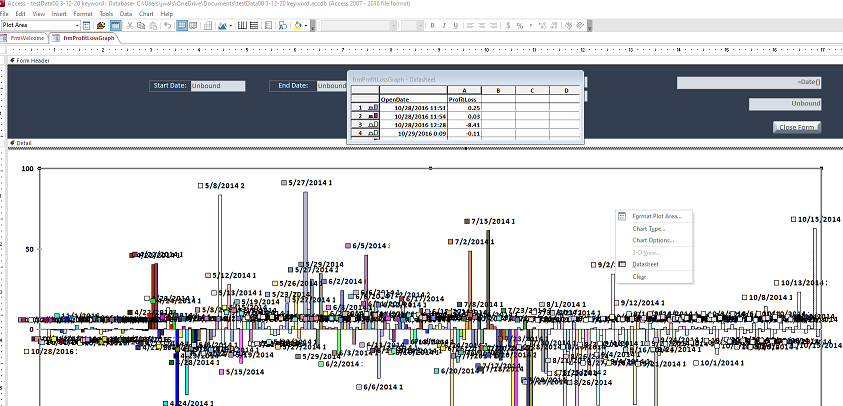
Task: Switch to the frmProfitLossGraph tab
Action: point(84,38)
